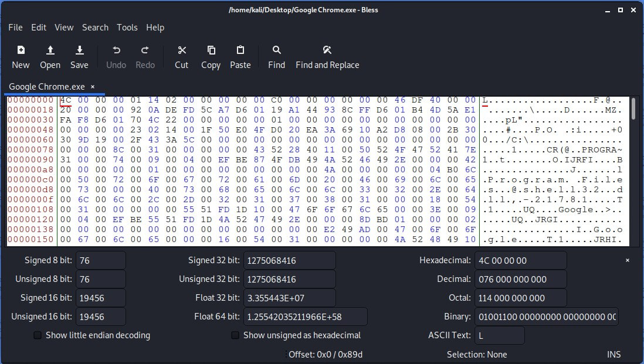Click the Hexadecimal value field
The height and width of the screenshot is (364, 644).
tap(521, 261)
